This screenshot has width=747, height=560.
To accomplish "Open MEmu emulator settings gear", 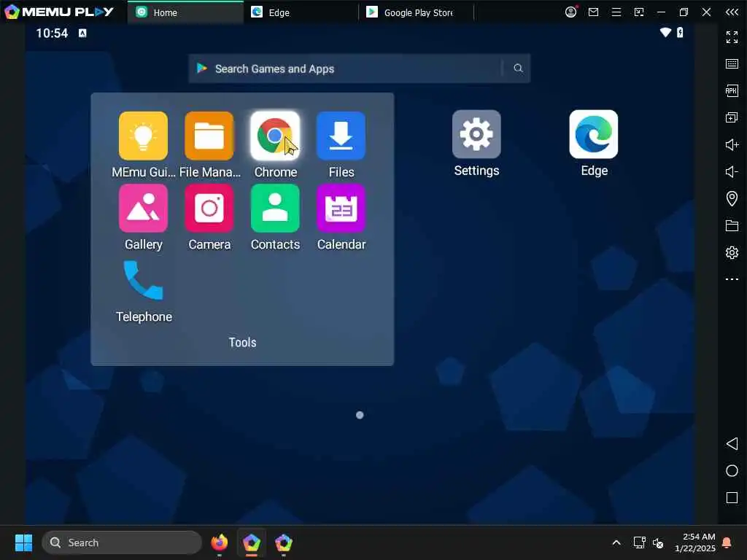I will pyautogui.click(x=732, y=252).
